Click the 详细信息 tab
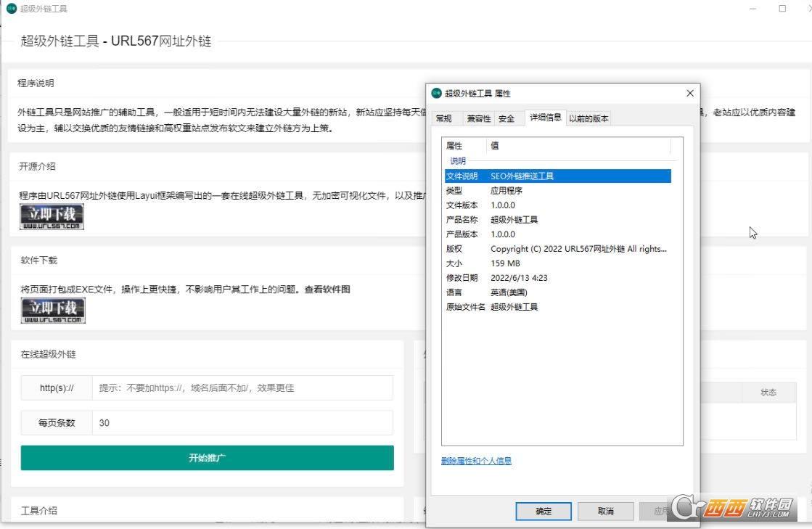 544,118
